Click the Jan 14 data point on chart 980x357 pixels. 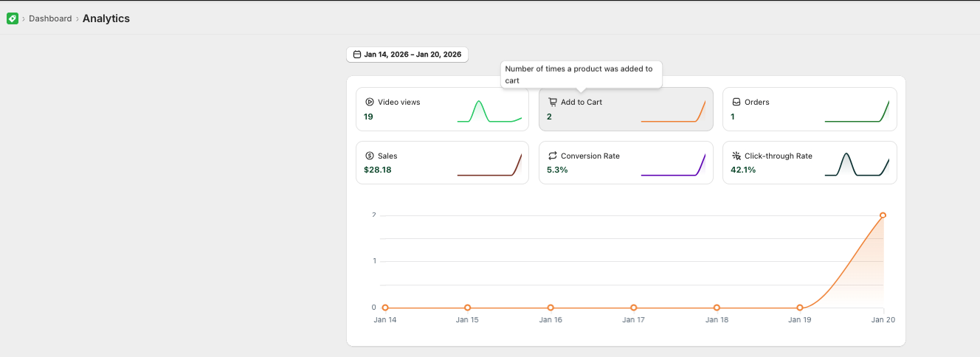pyautogui.click(x=385, y=308)
